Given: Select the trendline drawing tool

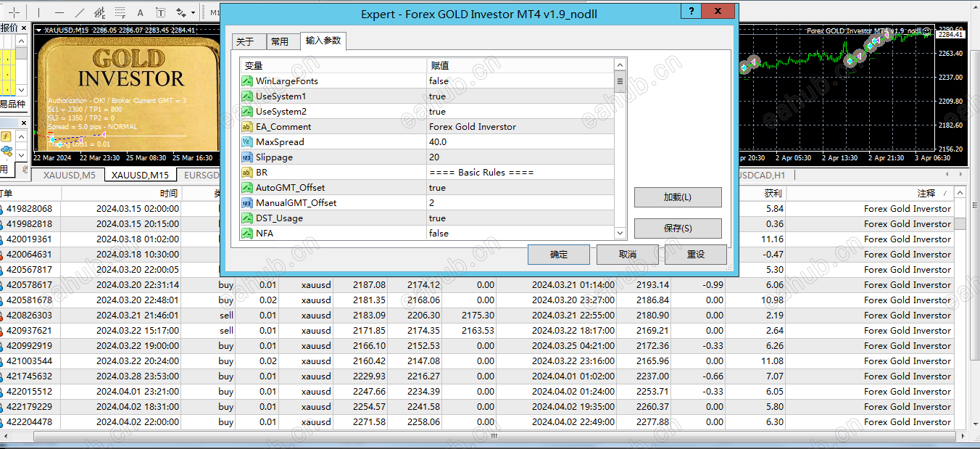Looking at the screenshot, I should [80, 12].
